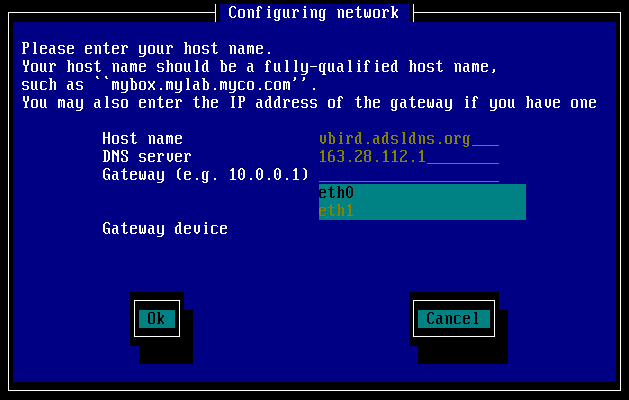Select eth0 as the gateway device
This screenshot has height=400, width=629.
[x=422, y=193]
